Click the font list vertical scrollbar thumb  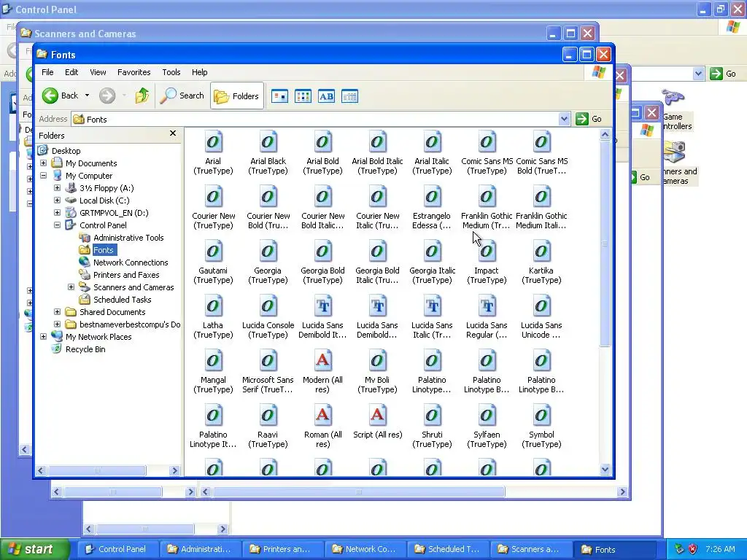605,244
